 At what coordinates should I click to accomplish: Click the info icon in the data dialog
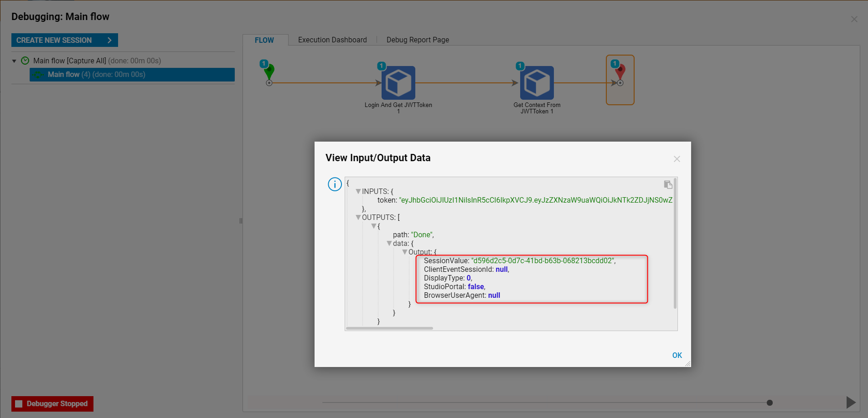click(x=335, y=184)
